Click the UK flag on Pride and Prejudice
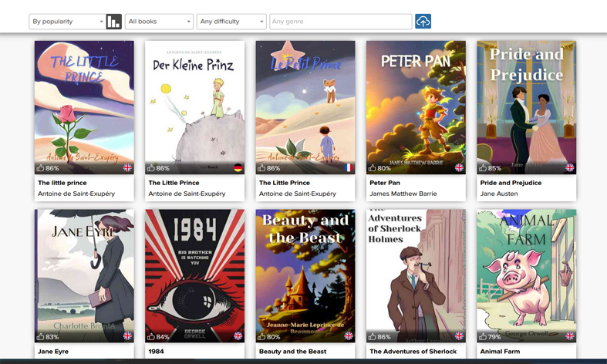 pyautogui.click(x=570, y=167)
